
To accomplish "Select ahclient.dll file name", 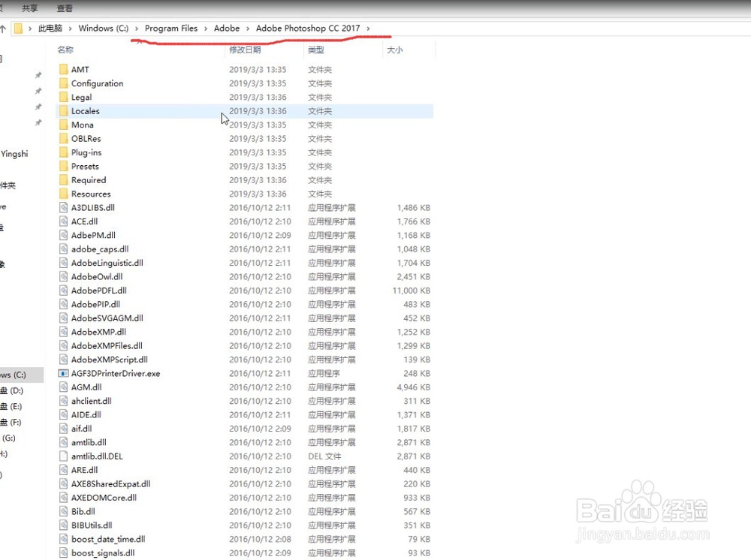I will (x=92, y=401).
